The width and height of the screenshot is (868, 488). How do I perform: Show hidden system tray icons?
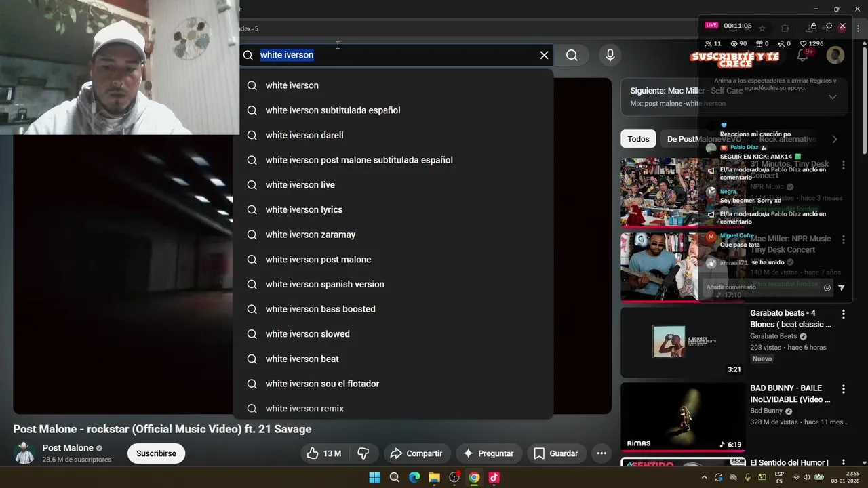click(x=703, y=477)
